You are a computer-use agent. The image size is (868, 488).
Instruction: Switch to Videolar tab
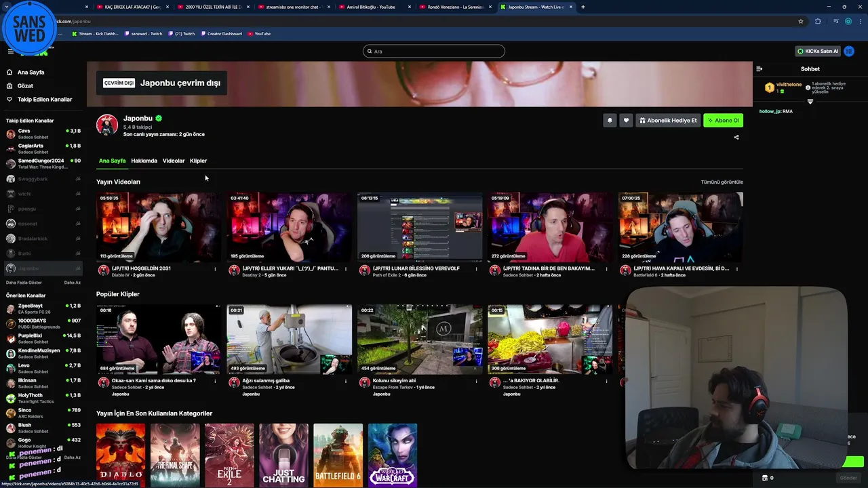pyautogui.click(x=174, y=161)
